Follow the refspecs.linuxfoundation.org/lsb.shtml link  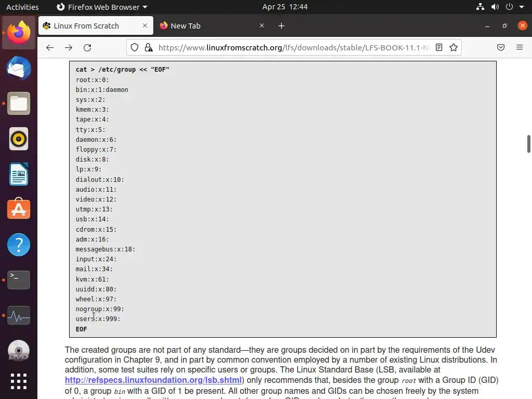pos(153,380)
